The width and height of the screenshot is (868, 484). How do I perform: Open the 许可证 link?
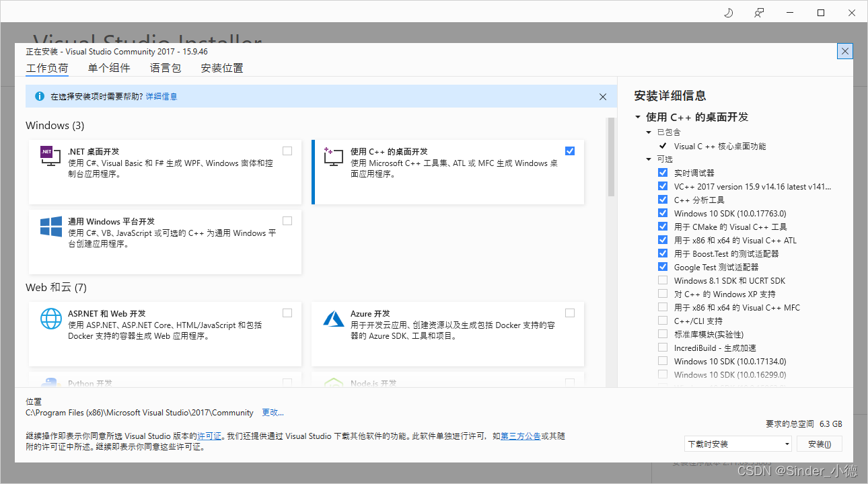[209, 436]
